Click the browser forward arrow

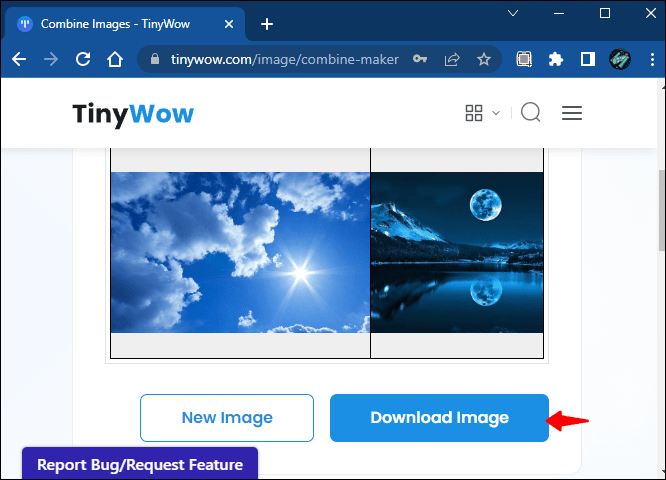click(51, 59)
